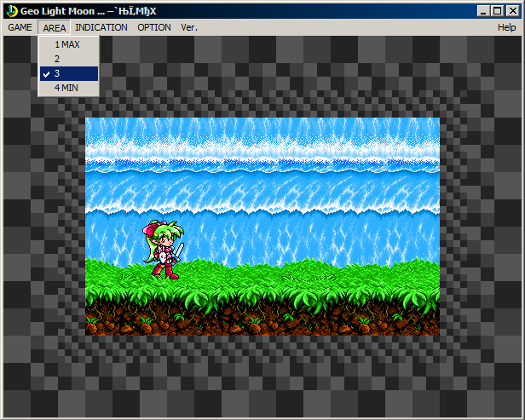Close the open AREA menu
This screenshot has height=420, width=525.
coord(55,27)
